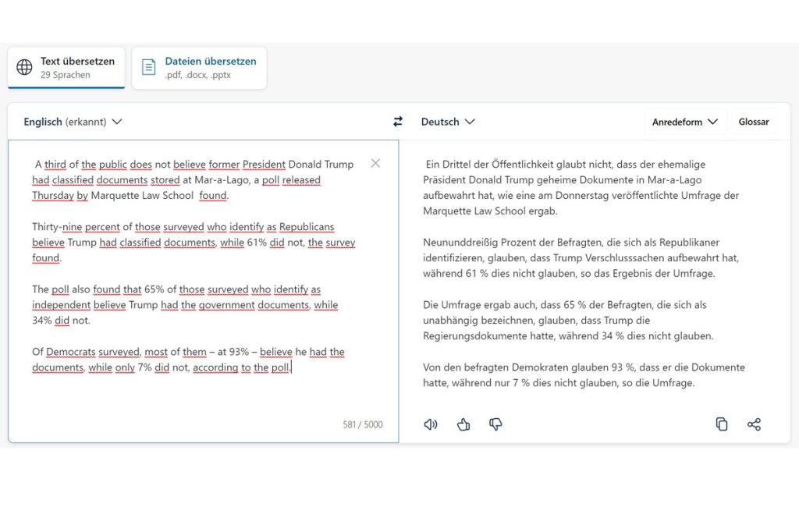Open the Glossar button

click(x=754, y=122)
